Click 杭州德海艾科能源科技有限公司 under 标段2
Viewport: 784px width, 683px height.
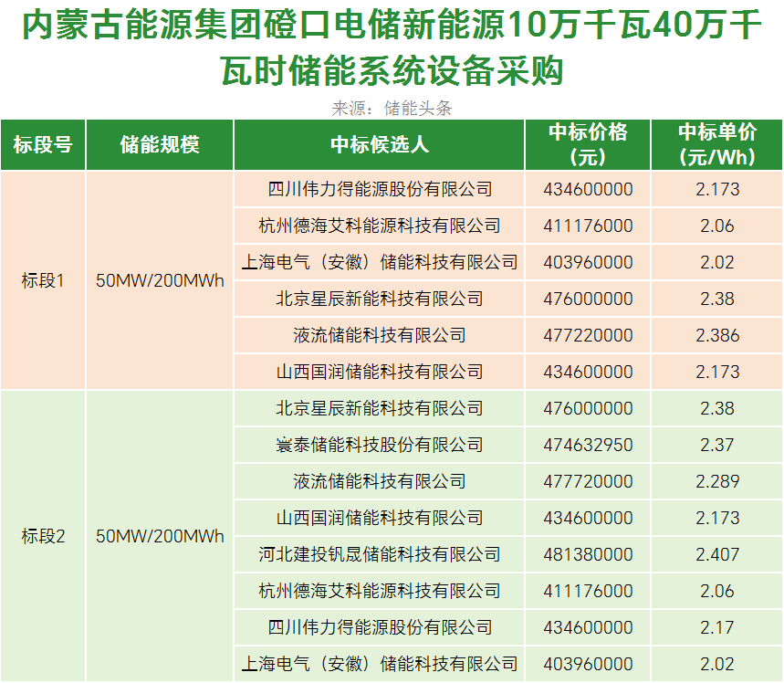point(380,591)
